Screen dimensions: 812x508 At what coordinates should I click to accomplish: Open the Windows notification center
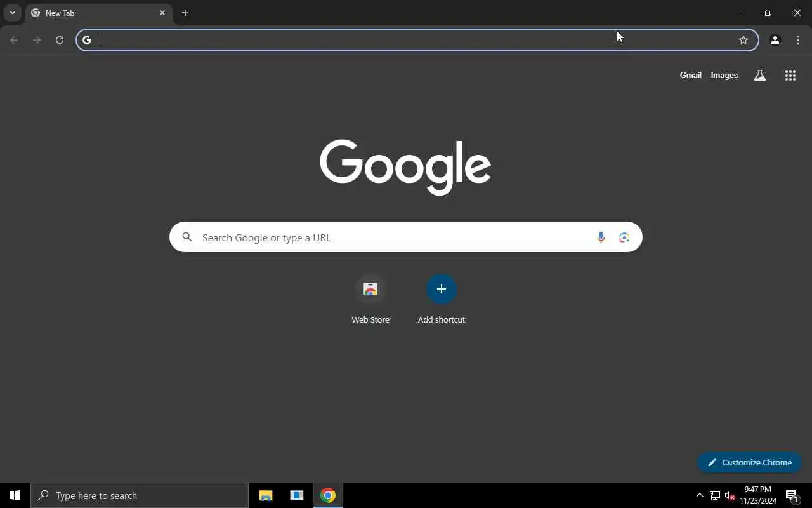point(792,495)
